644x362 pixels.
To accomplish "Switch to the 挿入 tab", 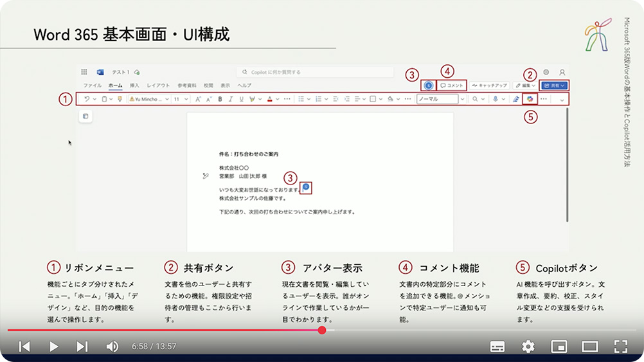I will tap(134, 86).
